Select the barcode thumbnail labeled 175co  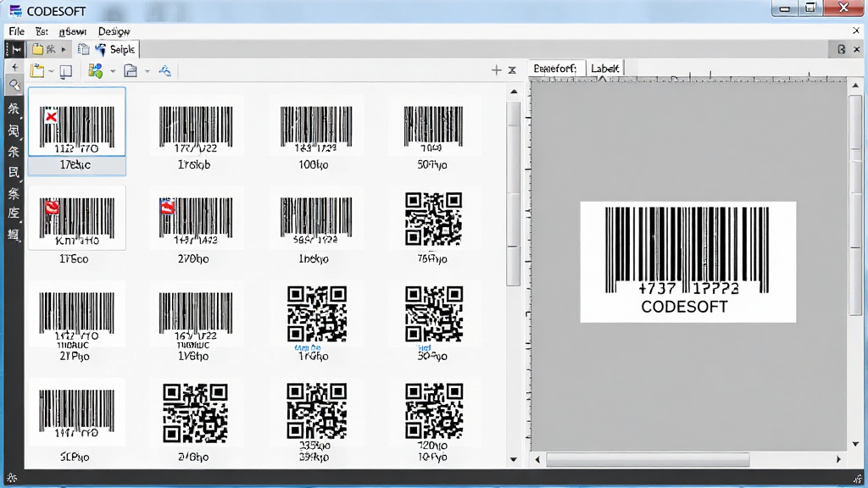(x=76, y=219)
